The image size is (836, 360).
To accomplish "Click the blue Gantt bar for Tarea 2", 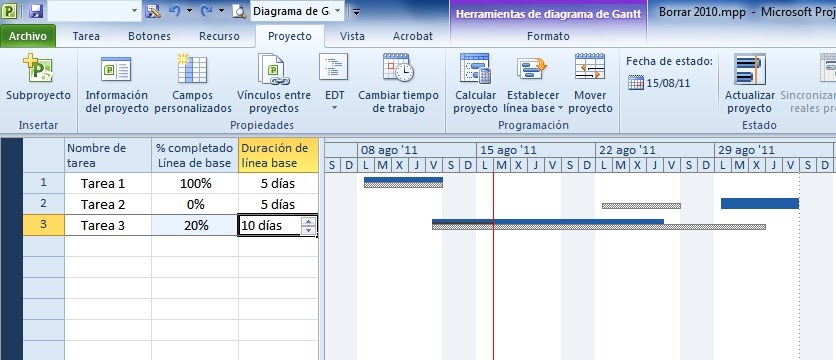I will [760, 203].
